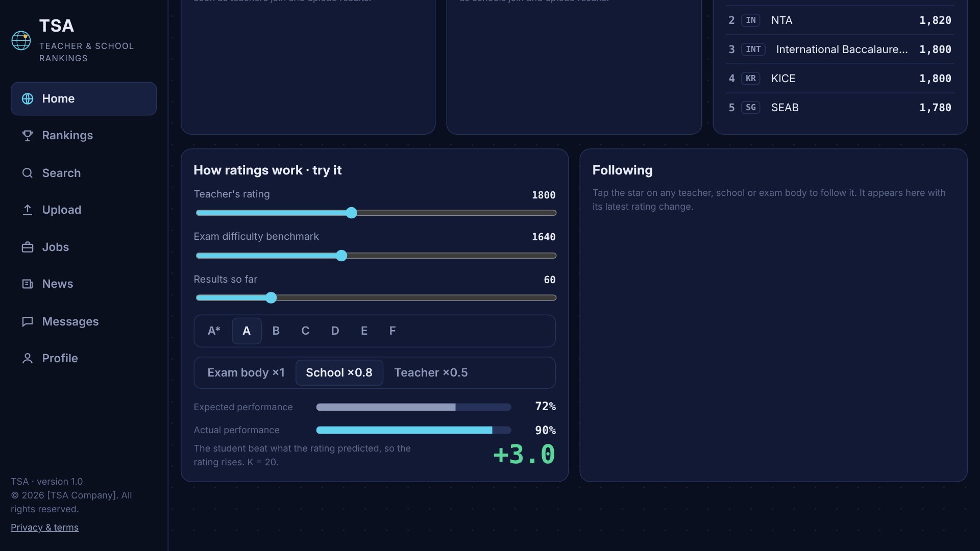This screenshot has height=551, width=980.
Task: Click the IN country badge
Action: click(x=750, y=20)
